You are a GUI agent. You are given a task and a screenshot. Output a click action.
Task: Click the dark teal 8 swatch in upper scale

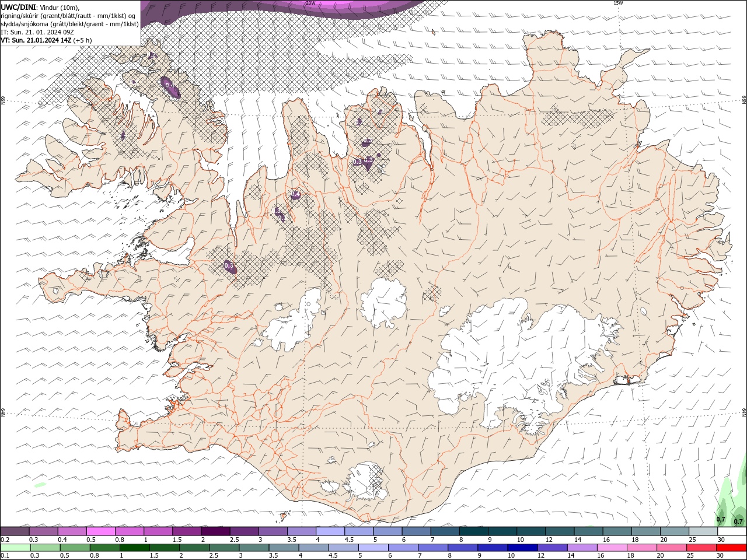click(474, 531)
